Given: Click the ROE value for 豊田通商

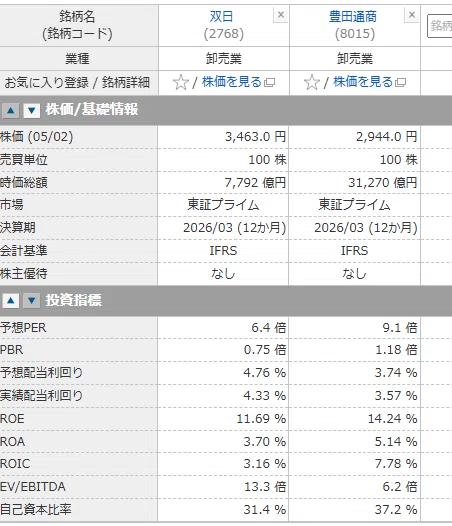Looking at the screenshot, I should click(393, 419).
